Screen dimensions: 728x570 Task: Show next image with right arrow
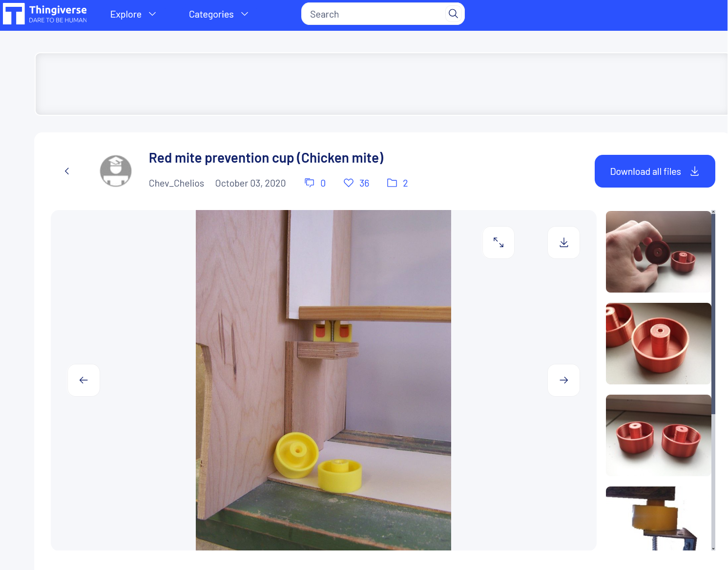[563, 380]
